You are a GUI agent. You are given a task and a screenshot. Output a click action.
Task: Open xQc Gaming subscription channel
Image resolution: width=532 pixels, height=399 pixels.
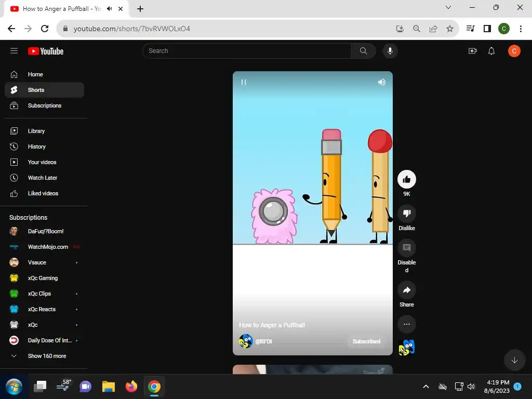tap(45, 278)
